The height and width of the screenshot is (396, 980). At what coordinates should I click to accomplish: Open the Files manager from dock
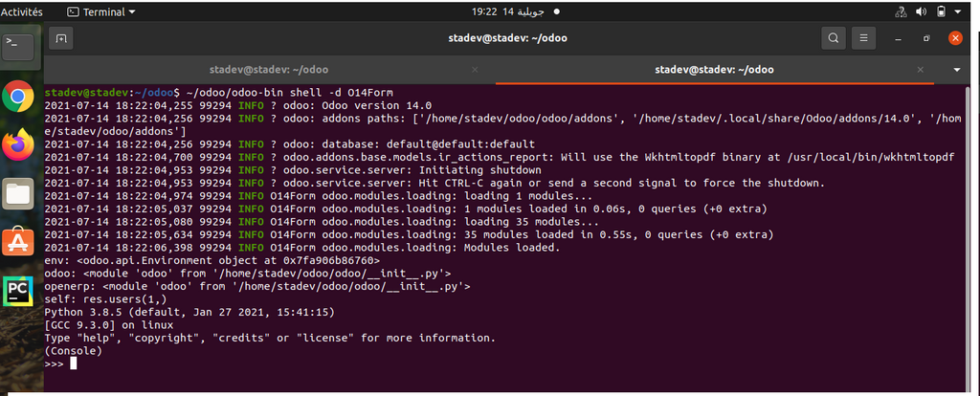19,193
